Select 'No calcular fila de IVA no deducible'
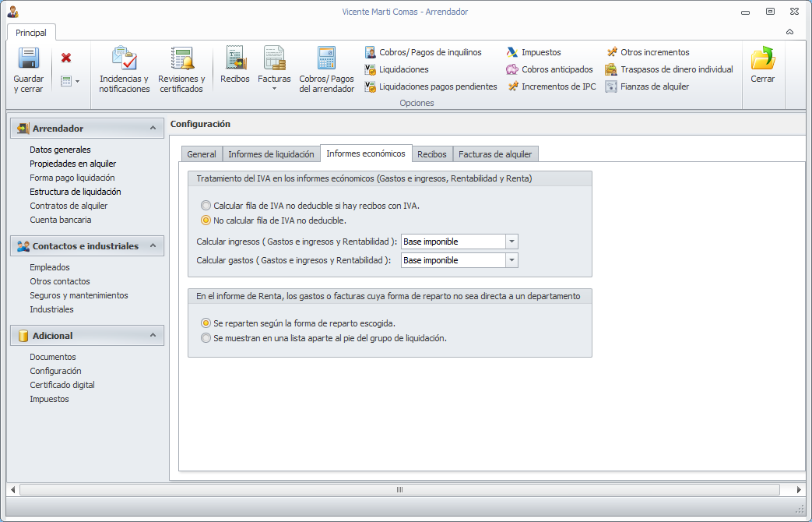The width and height of the screenshot is (812, 522). (206, 220)
